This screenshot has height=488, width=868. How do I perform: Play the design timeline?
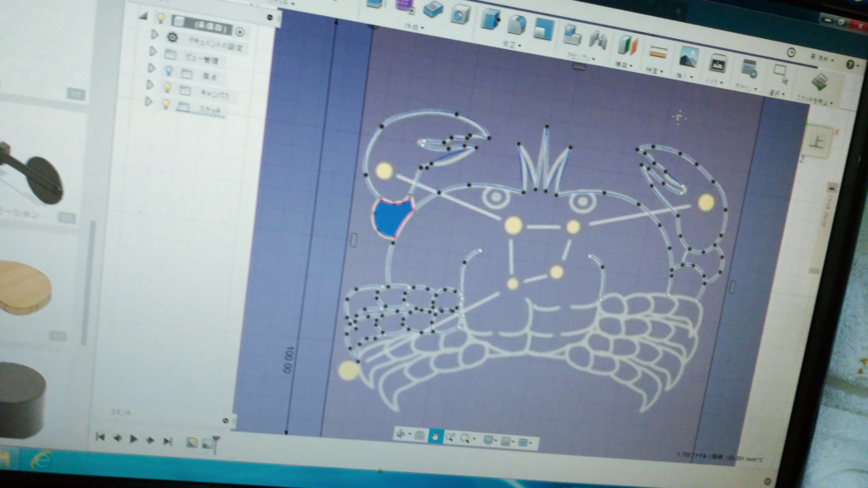click(x=133, y=439)
